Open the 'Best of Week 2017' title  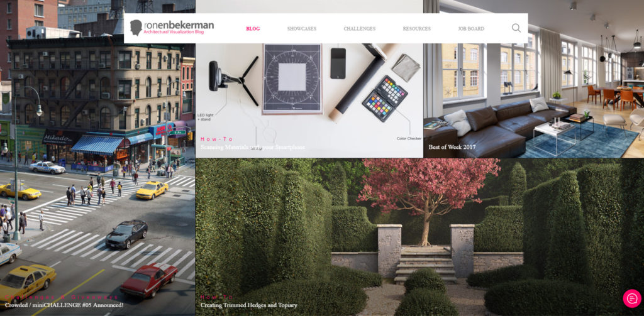(452, 147)
